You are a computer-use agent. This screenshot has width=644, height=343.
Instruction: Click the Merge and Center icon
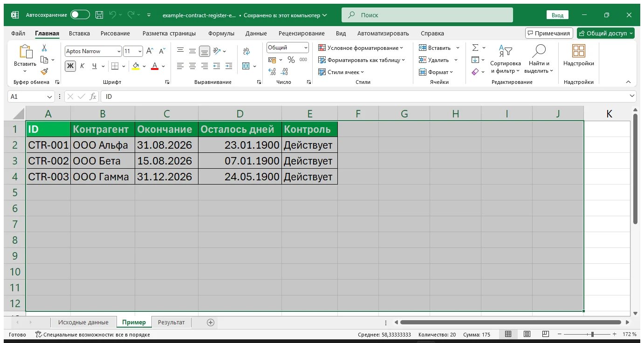246,66
